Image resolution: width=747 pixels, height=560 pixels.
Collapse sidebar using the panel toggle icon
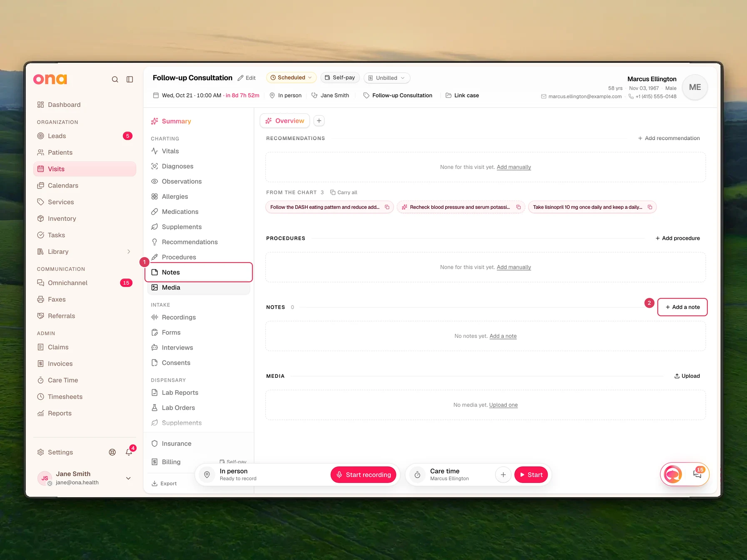pyautogui.click(x=130, y=79)
